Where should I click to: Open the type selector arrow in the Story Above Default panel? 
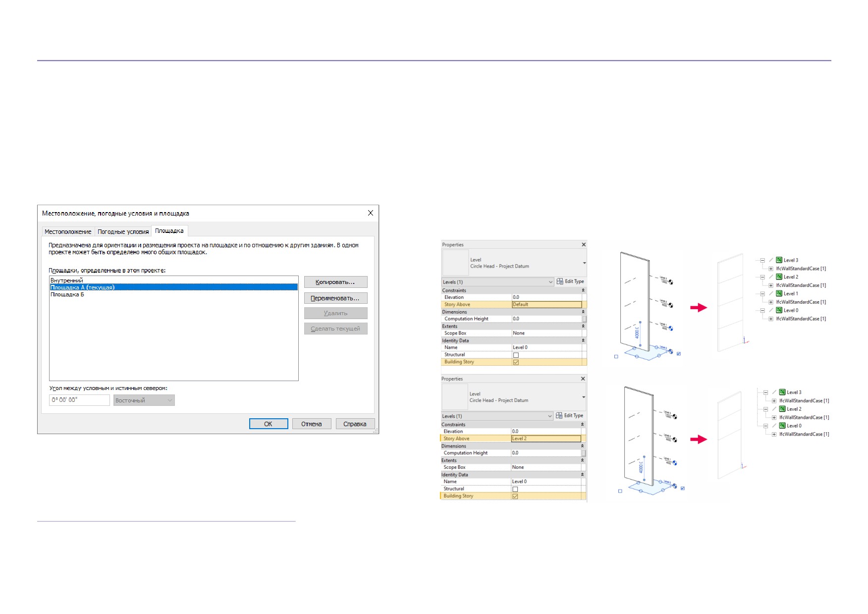pos(585,263)
